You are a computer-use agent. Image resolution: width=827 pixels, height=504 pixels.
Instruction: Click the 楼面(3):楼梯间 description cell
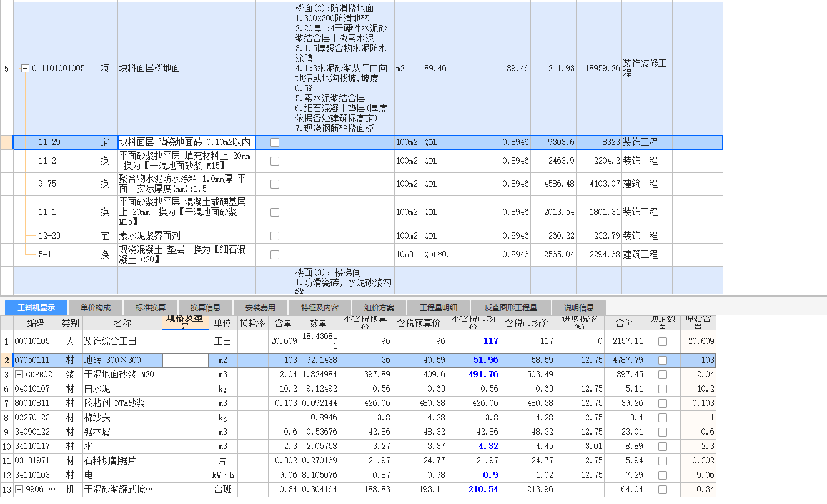344,280
